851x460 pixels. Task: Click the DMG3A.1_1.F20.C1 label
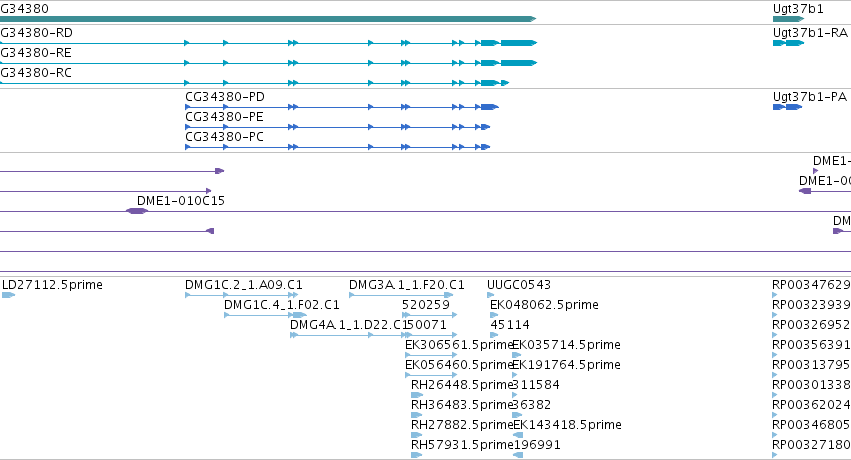pyautogui.click(x=407, y=285)
